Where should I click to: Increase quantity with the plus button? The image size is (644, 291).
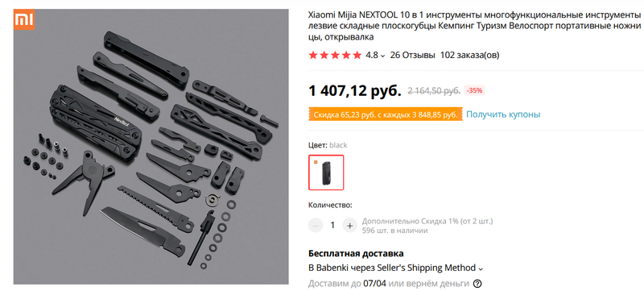click(x=350, y=225)
